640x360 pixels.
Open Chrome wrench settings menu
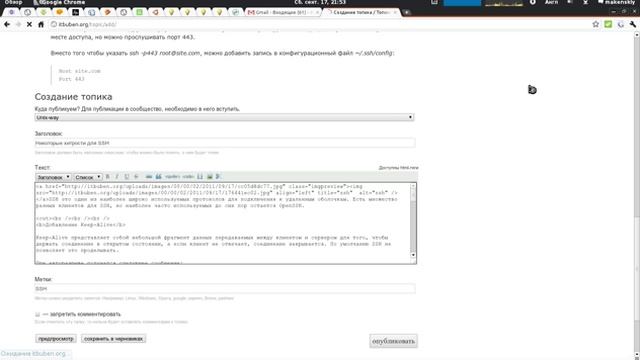(x=632, y=24)
